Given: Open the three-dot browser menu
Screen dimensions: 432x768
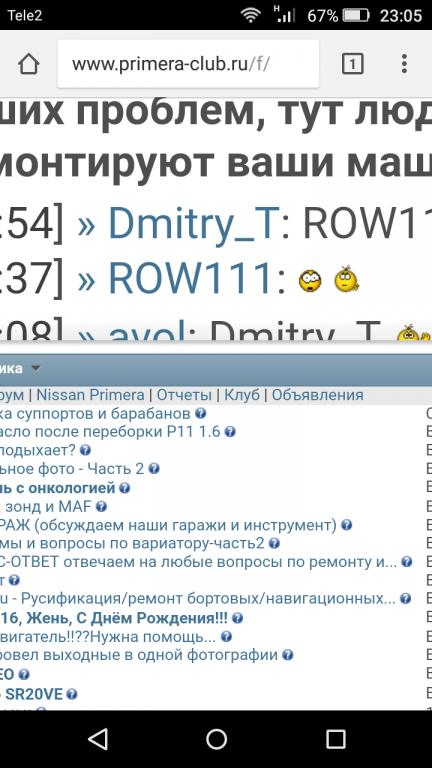Looking at the screenshot, I should 404,64.
